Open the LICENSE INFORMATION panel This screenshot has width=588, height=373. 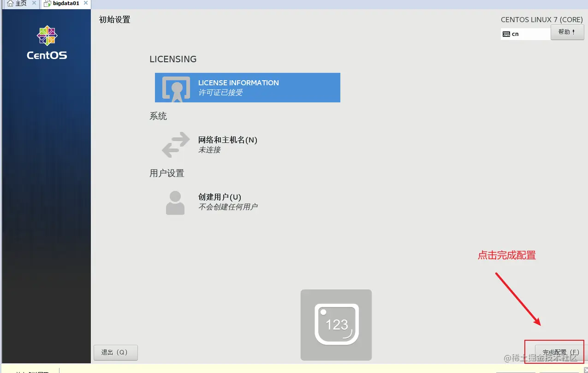[248, 88]
